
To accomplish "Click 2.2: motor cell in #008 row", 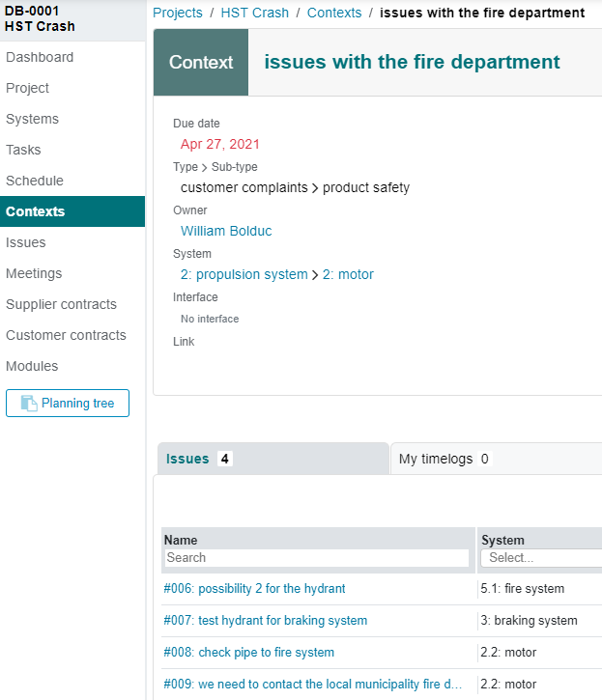I will (x=508, y=653).
